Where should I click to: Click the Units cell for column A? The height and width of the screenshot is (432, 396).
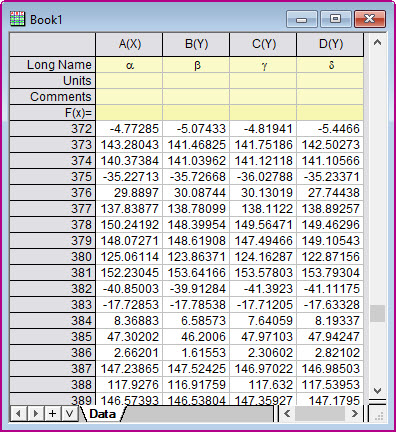pos(129,81)
